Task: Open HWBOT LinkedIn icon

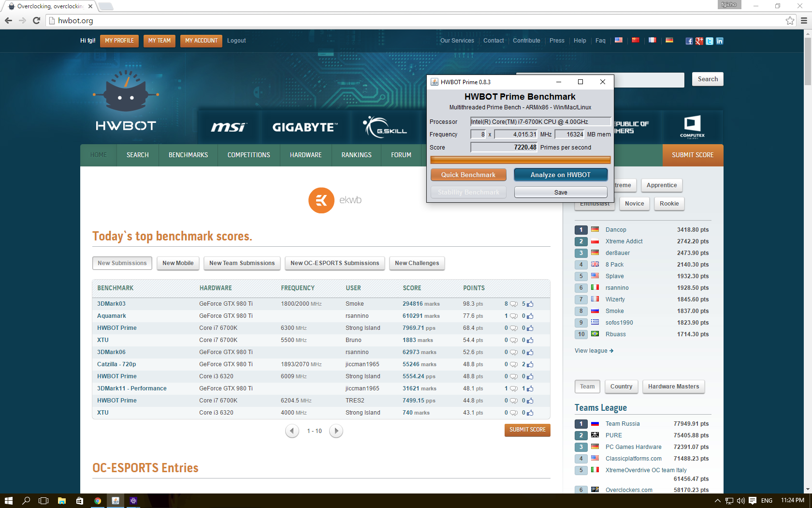Action: [x=719, y=41]
